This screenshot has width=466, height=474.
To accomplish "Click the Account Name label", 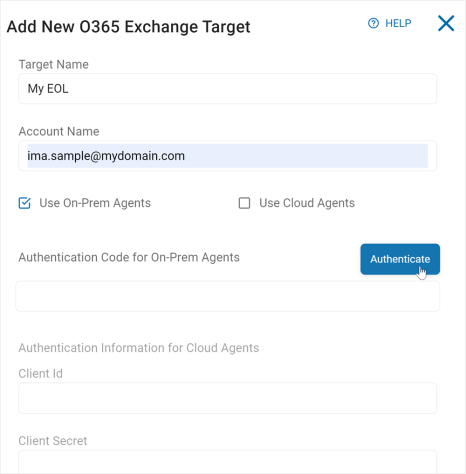I will 59,131.
